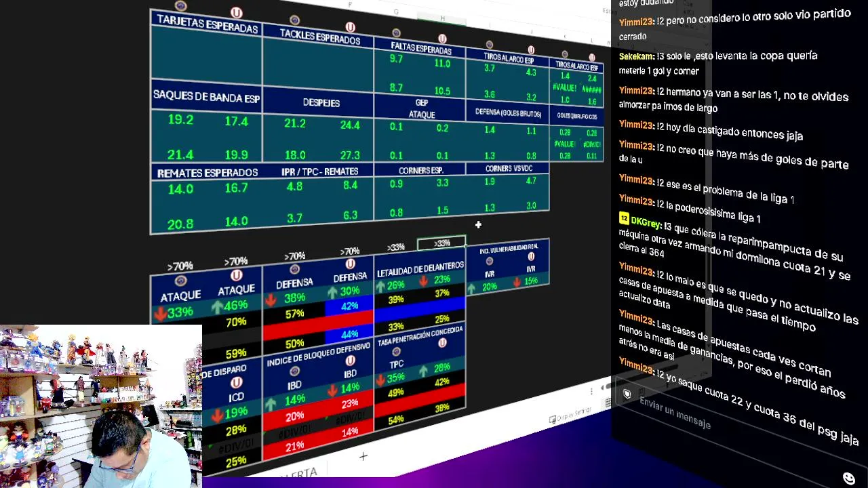This screenshot has width=868, height=488.
Task: Click the 21% red cell under IBD
Action: pos(294,447)
